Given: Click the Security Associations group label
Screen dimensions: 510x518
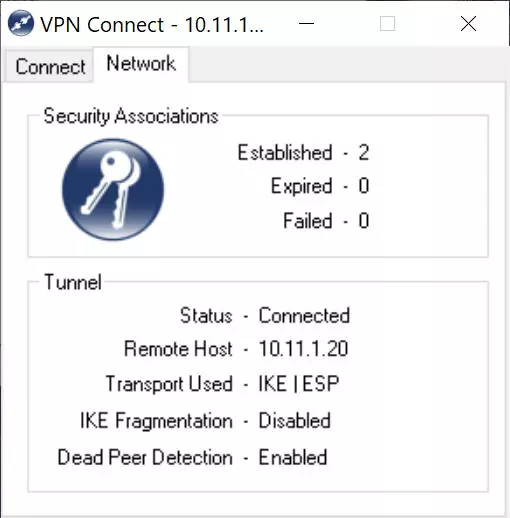Looking at the screenshot, I should [x=131, y=116].
